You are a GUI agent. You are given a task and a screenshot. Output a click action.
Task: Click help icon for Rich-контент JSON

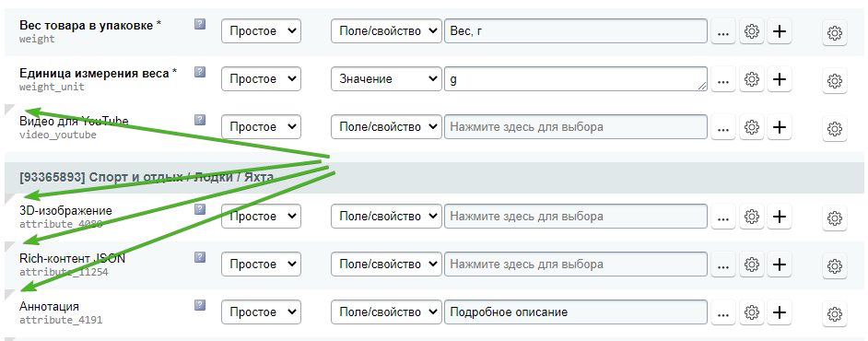click(200, 257)
